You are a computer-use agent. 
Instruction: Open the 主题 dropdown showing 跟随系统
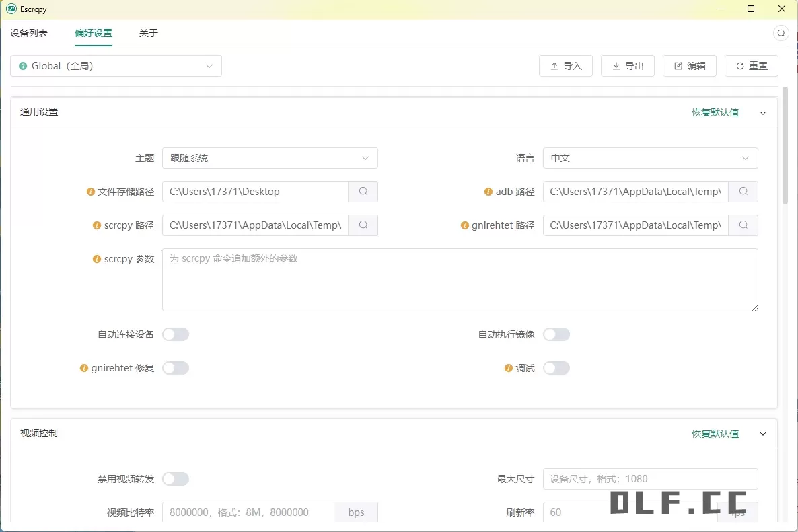[270, 157]
